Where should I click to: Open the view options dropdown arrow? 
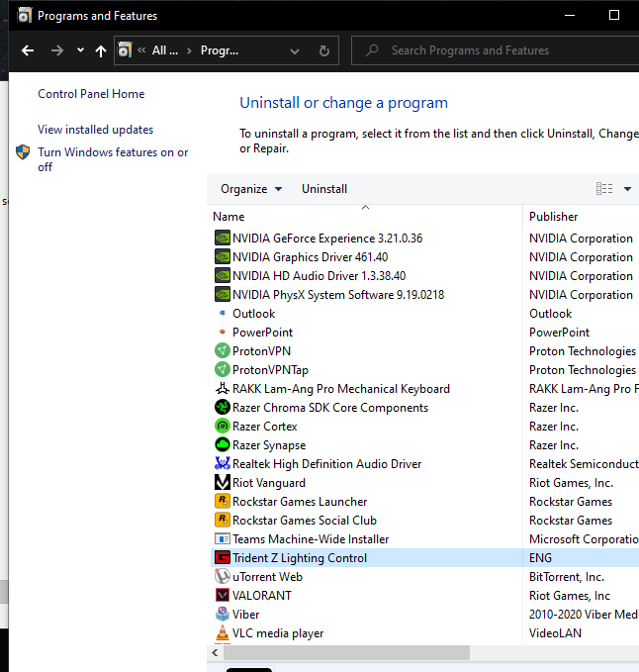click(x=627, y=189)
